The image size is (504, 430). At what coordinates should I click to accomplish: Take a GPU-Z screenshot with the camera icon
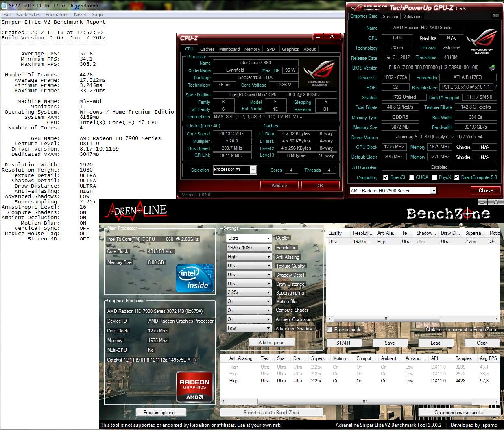495,16
